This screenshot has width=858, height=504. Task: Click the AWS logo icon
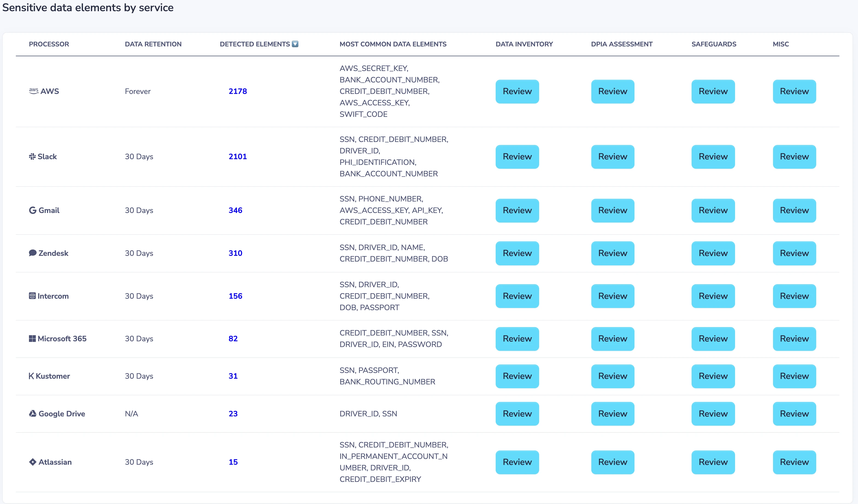coord(33,91)
